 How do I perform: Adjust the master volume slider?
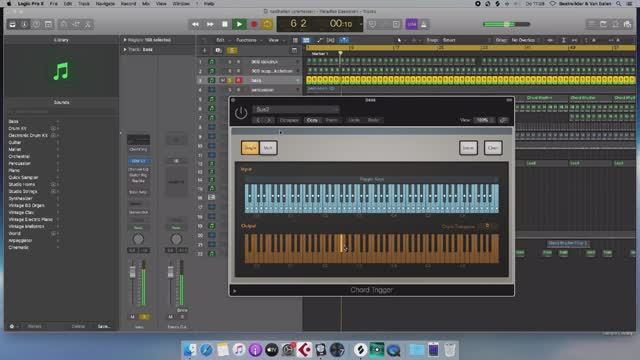pyautogui.click(x=506, y=24)
